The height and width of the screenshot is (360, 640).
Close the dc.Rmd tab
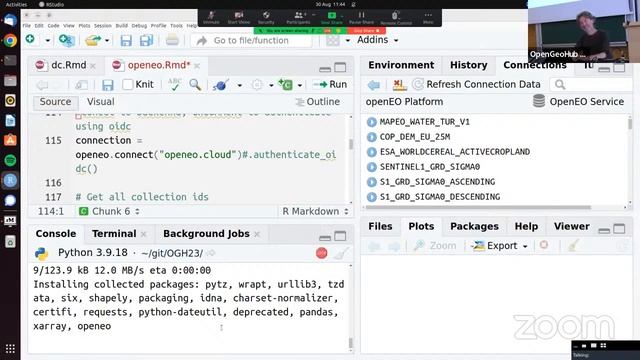93,66
